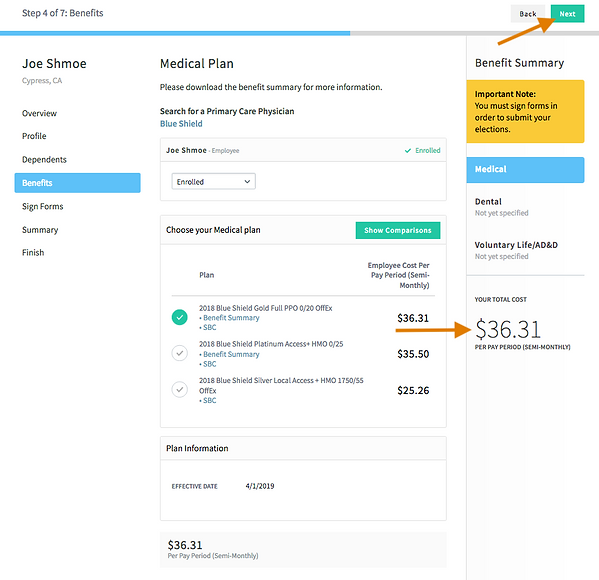Screen dimensions: 599x580
Task: Open SBC link for Silver Local Access+ HMO
Action: tap(210, 400)
